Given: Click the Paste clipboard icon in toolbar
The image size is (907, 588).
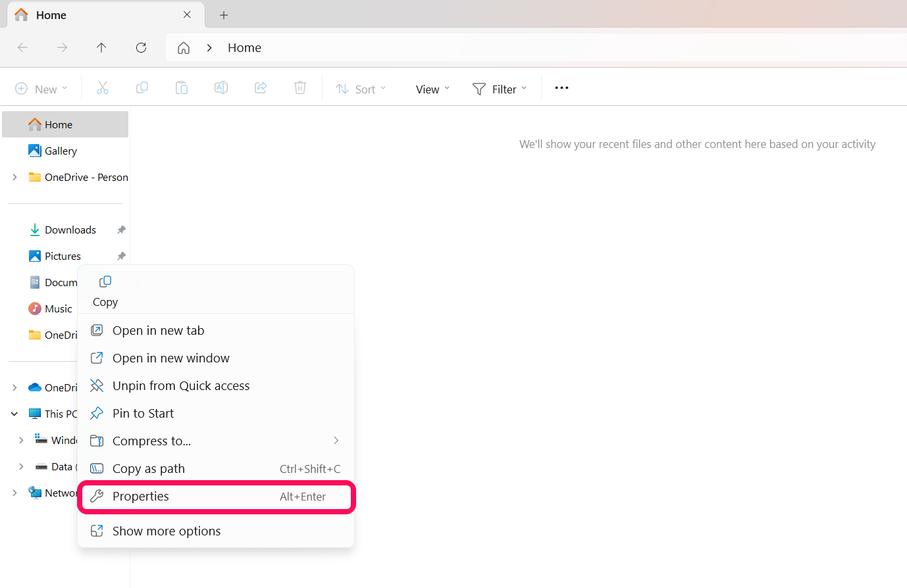Looking at the screenshot, I should pyautogui.click(x=182, y=88).
